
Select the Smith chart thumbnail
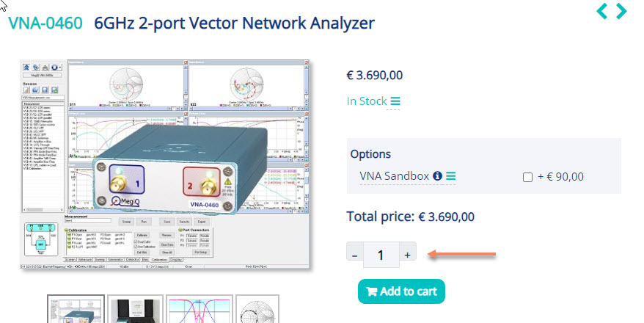260,310
